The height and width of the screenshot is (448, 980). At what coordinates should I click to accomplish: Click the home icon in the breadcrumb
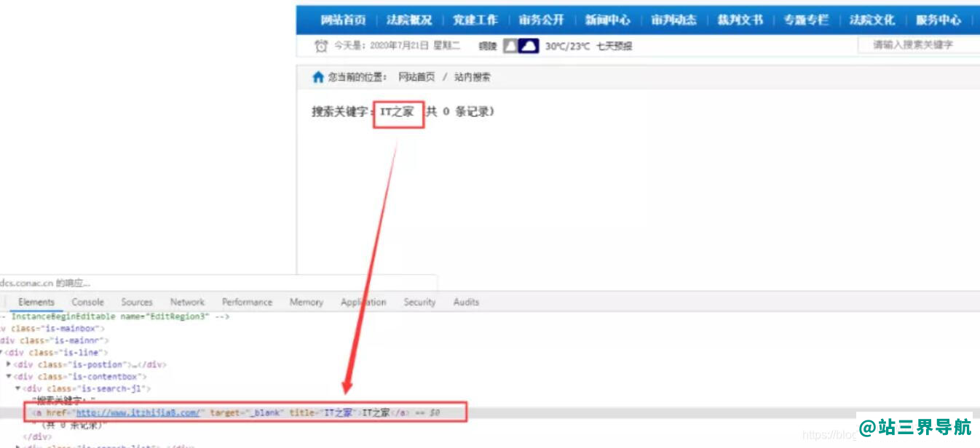click(x=317, y=77)
